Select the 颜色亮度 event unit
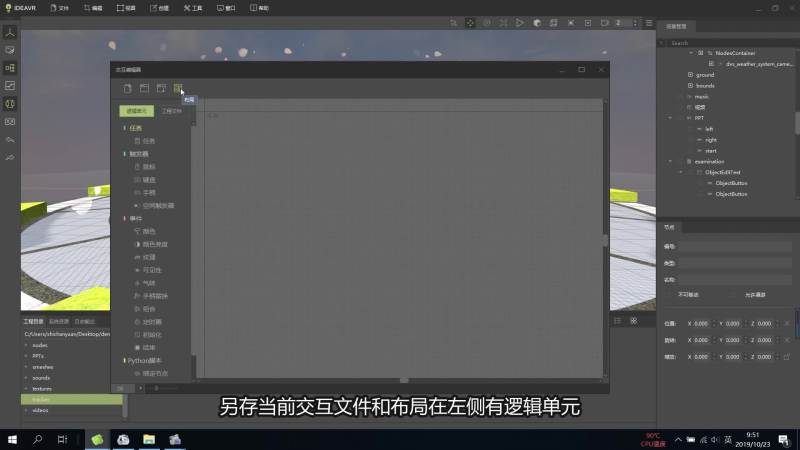This screenshot has width=800, height=450. 151,244
